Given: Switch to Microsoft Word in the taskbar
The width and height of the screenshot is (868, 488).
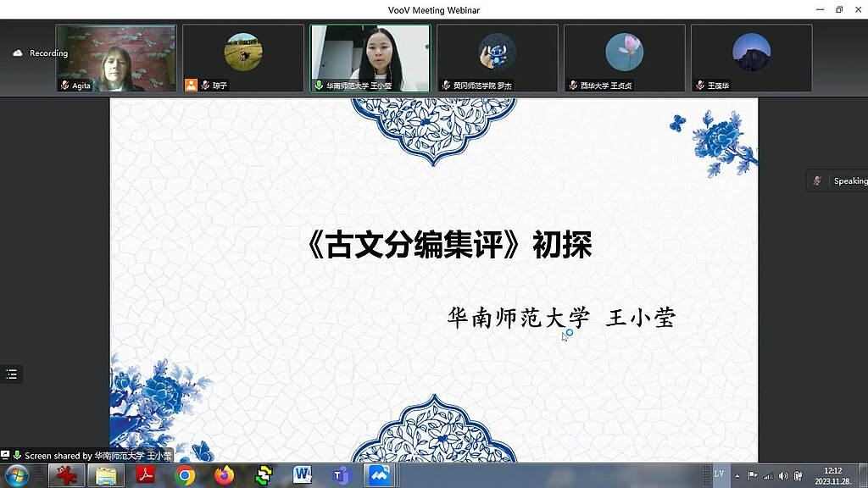Looking at the screenshot, I should [303, 476].
